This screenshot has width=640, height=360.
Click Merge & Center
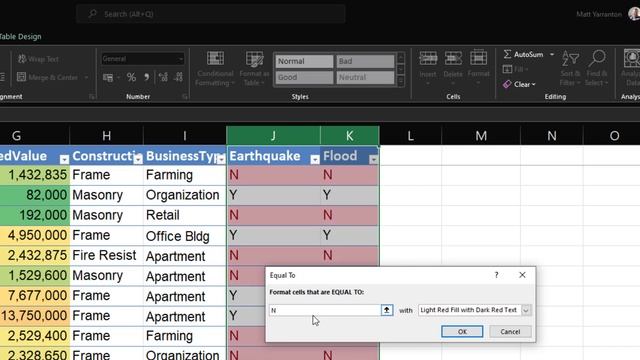[48, 77]
